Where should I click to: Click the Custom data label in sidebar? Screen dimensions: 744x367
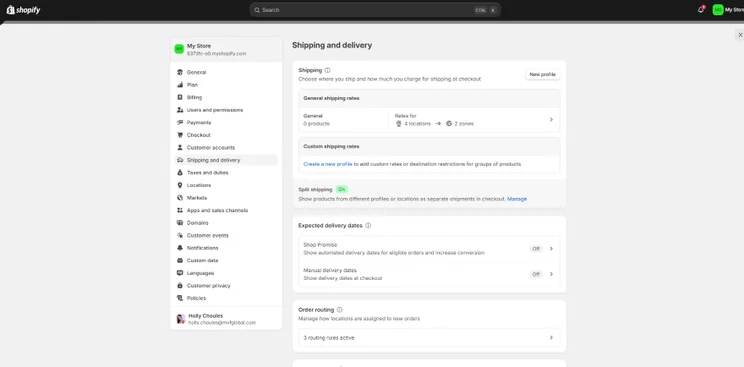click(x=203, y=261)
